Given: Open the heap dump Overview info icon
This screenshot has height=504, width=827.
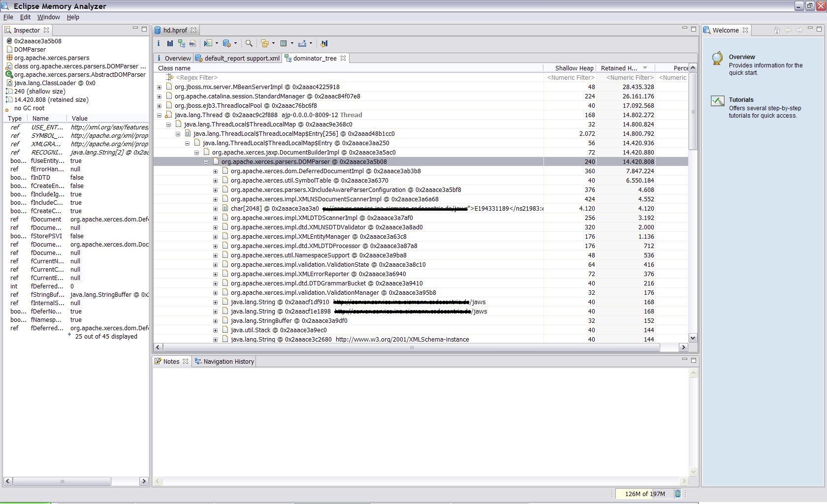Looking at the screenshot, I should click(x=159, y=43).
